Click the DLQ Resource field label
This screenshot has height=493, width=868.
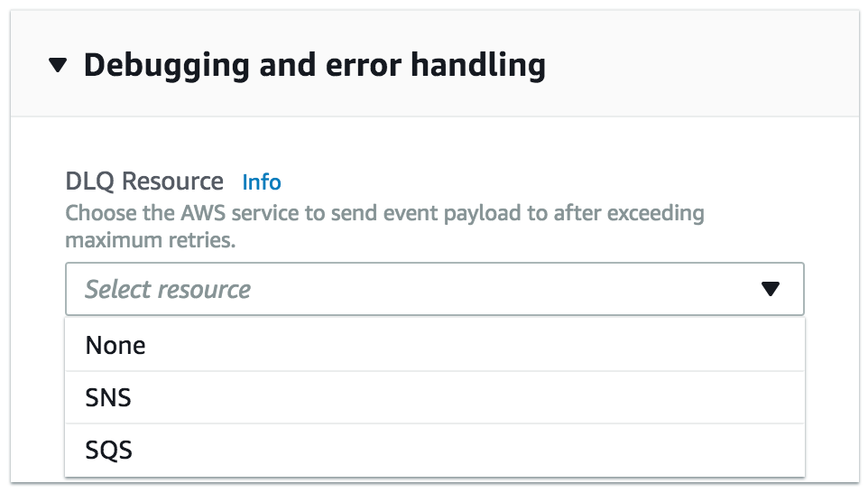[144, 181]
